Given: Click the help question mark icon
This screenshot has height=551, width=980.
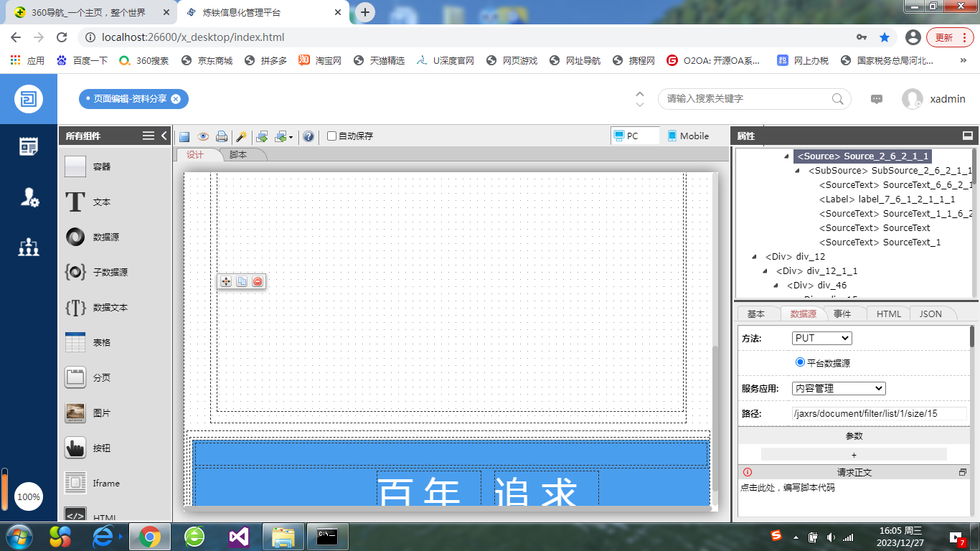Looking at the screenshot, I should coord(308,136).
